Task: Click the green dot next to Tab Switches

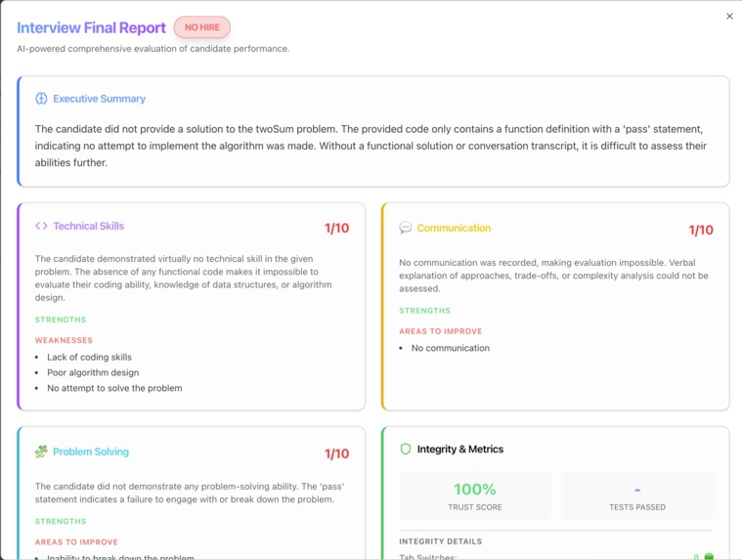Action: 709,557
